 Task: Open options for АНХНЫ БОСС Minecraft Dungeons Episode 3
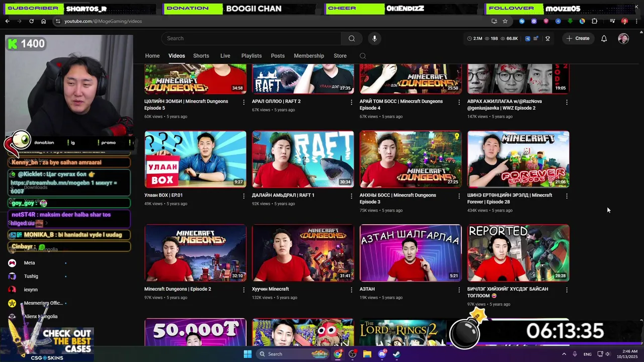[459, 196]
